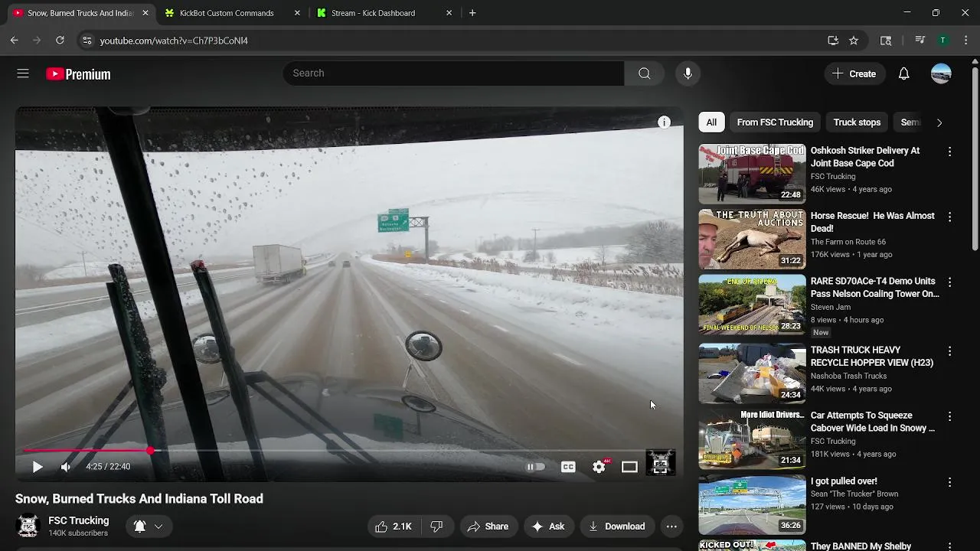Open TRASH TRUCK HEAVY RECYCLE video title
Screen dimensions: 980x551
pyautogui.click(x=872, y=357)
